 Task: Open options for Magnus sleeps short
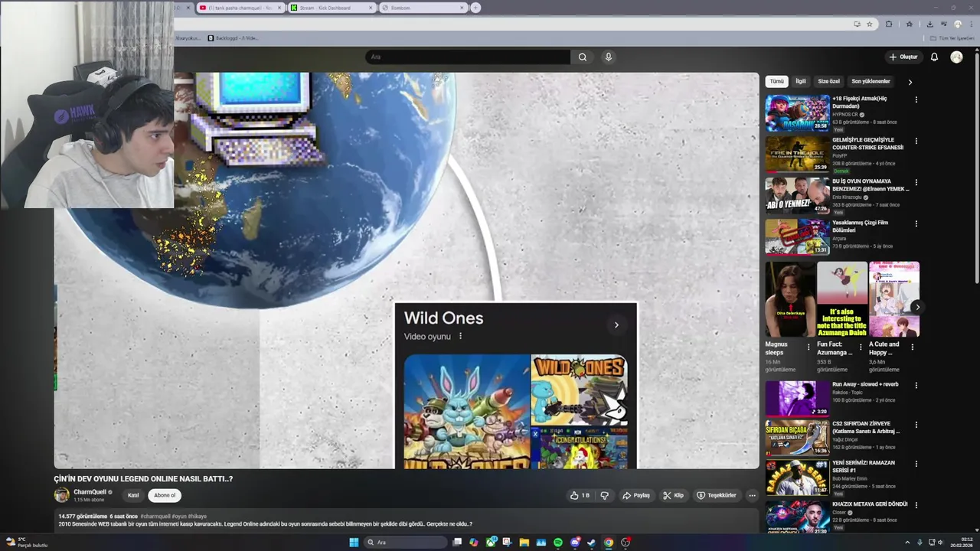point(808,347)
